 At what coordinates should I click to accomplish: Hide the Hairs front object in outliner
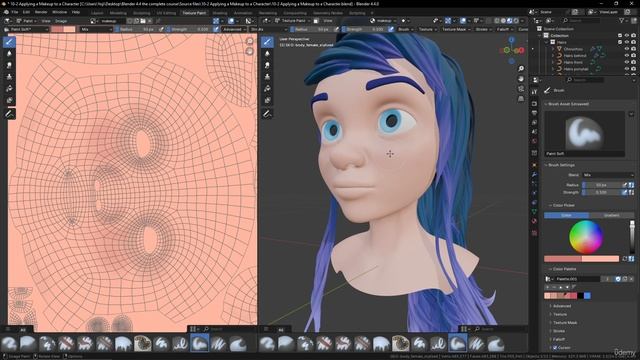click(x=627, y=62)
